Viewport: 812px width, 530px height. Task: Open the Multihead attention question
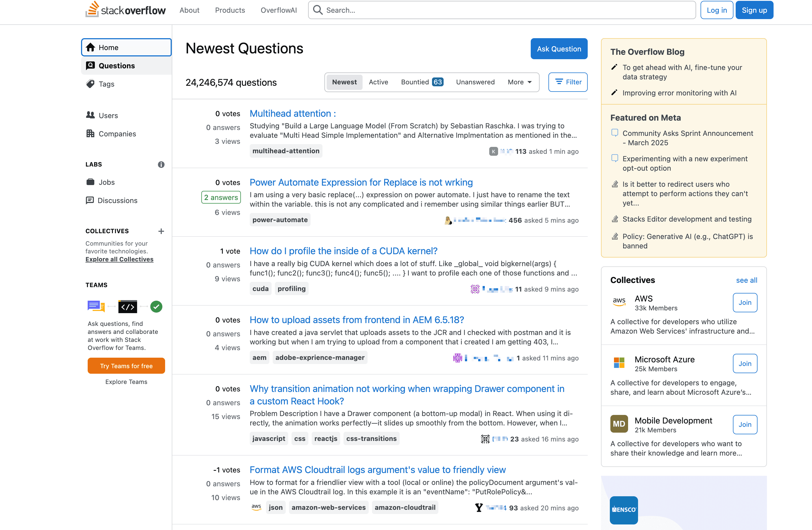pos(292,113)
